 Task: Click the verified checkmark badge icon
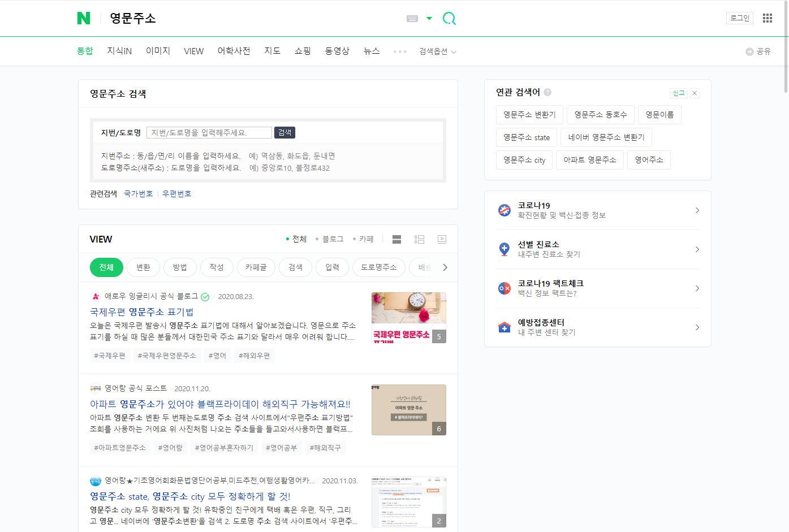(x=205, y=297)
